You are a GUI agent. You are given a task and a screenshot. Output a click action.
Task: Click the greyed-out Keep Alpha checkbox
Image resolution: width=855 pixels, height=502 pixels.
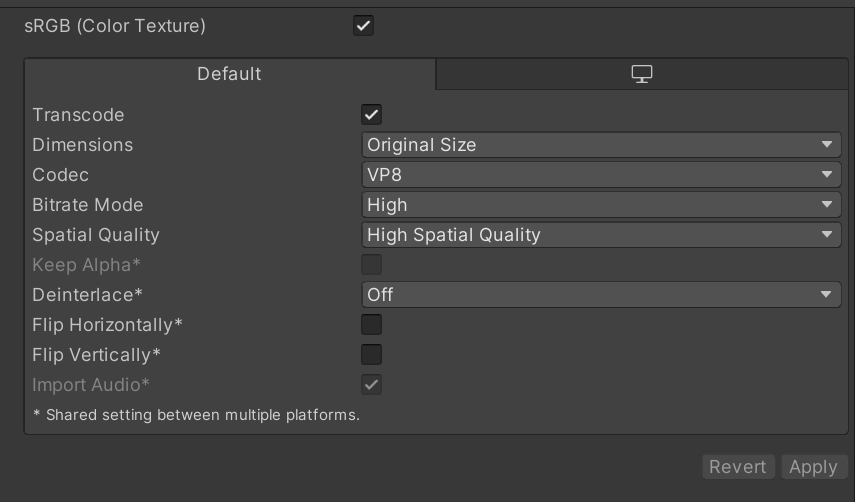[372, 265]
